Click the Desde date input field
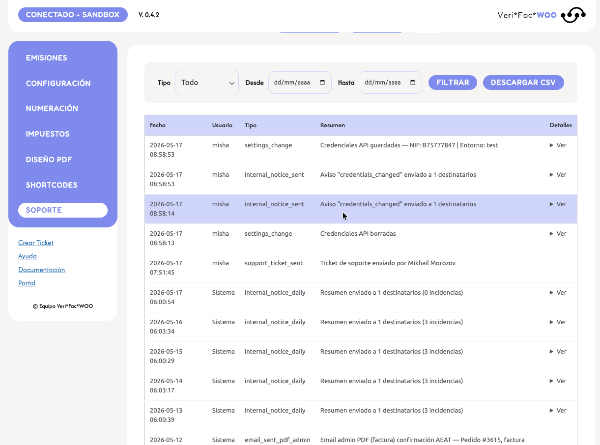Viewport: 600px width, 445px height. [x=300, y=82]
